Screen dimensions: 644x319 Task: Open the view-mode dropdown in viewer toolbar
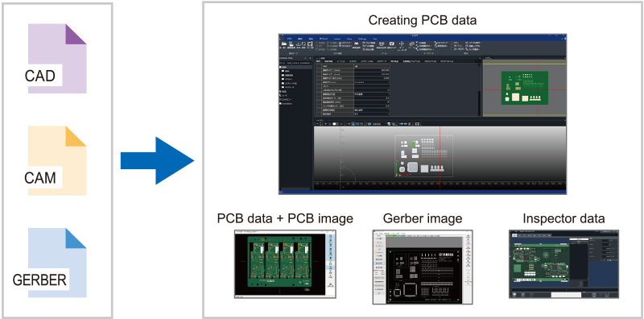pyautogui.click(x=379, y=124)
